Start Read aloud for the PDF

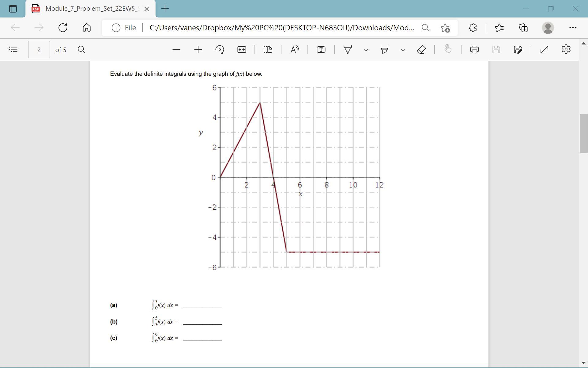click(295, 49)
